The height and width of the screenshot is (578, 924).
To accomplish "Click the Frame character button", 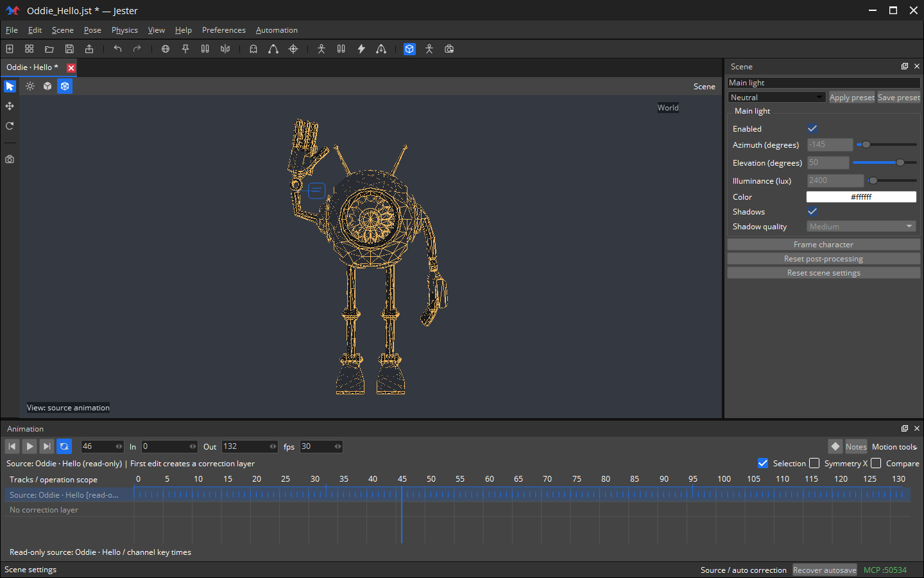I will [823, 245].
